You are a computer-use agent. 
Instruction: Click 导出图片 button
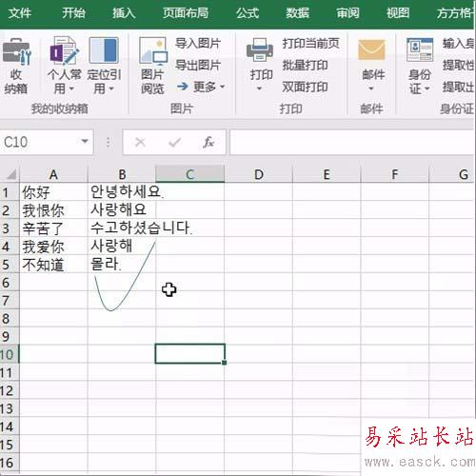click(x=198, y=66)
